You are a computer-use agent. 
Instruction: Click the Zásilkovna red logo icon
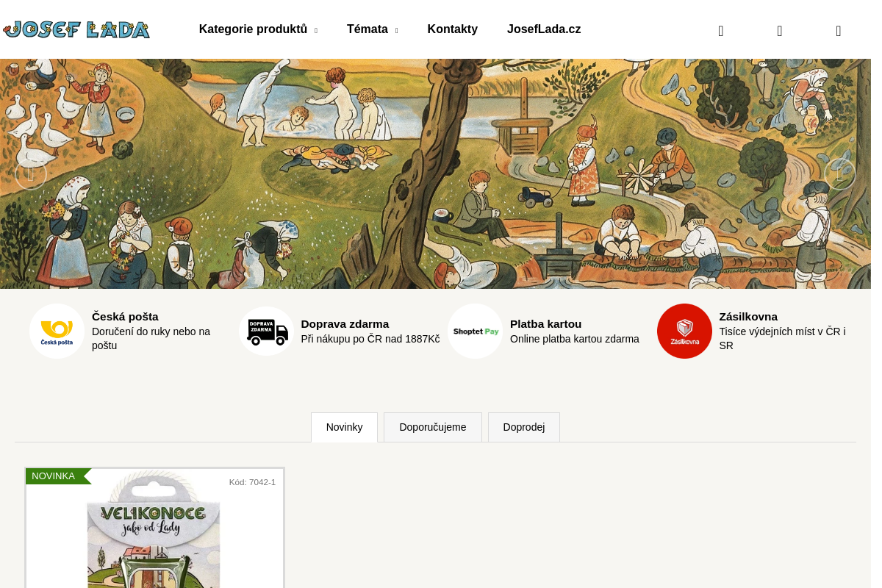684,331
